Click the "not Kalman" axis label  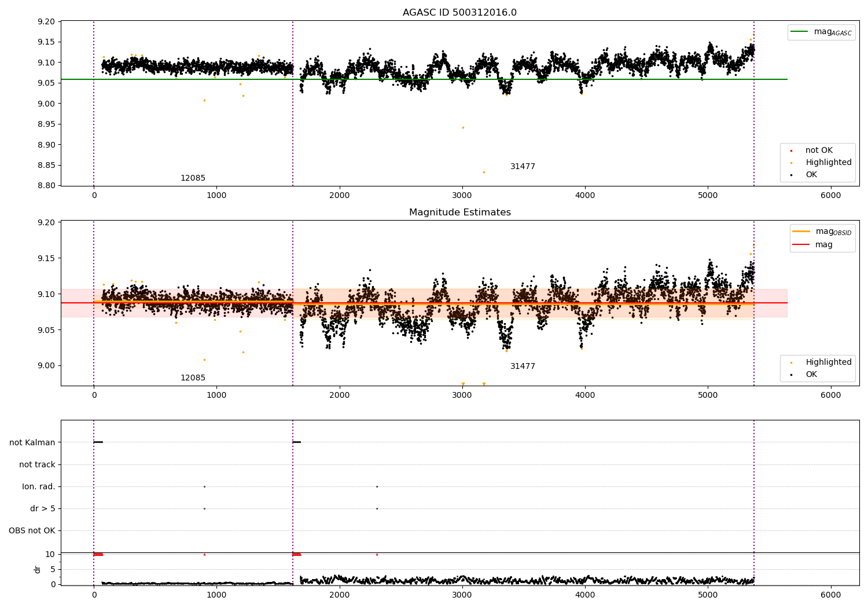(32, 442)
